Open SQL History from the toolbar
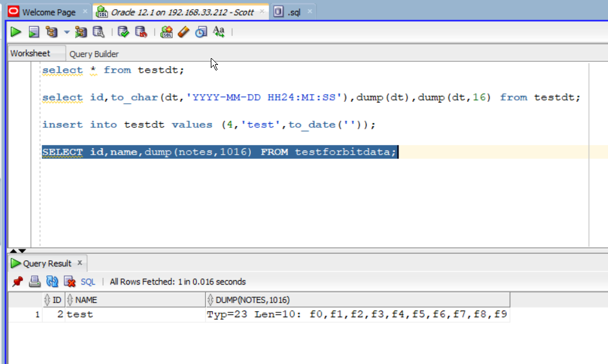608x364 pixels. [x=201, y=32]
